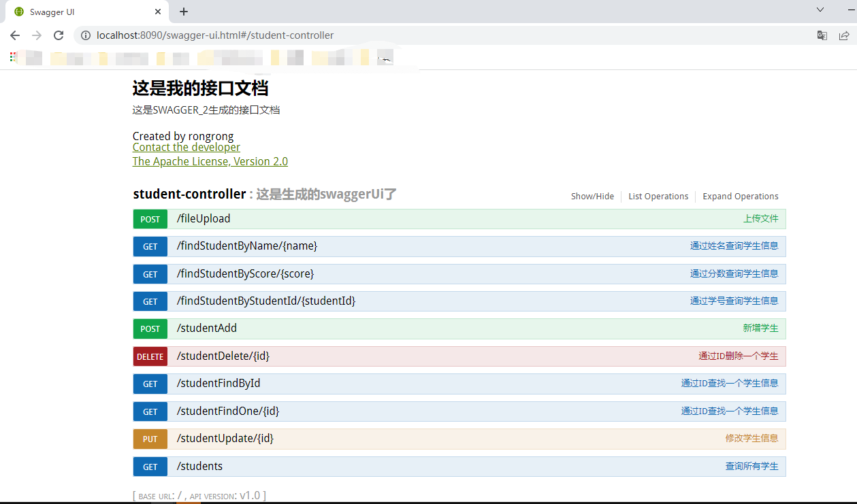Click the Share page icon
The height and width of the screenshot is (504, 857).
point(844,35)
